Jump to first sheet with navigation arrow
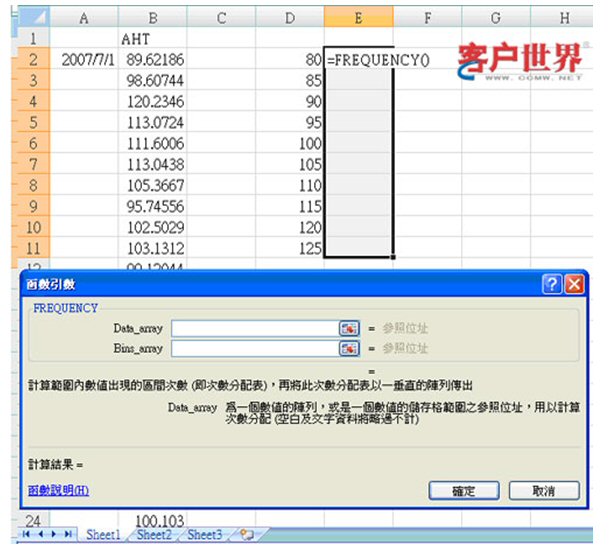Image resolution: width=609 pixels, height=553 pixels. (27, 536)
